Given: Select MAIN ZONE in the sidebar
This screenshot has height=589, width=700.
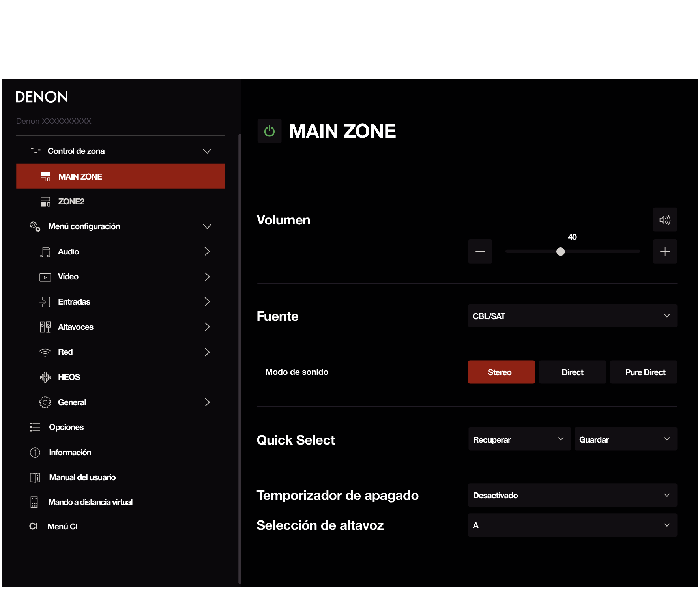Looking at the screenshot, I should point(121,176).
